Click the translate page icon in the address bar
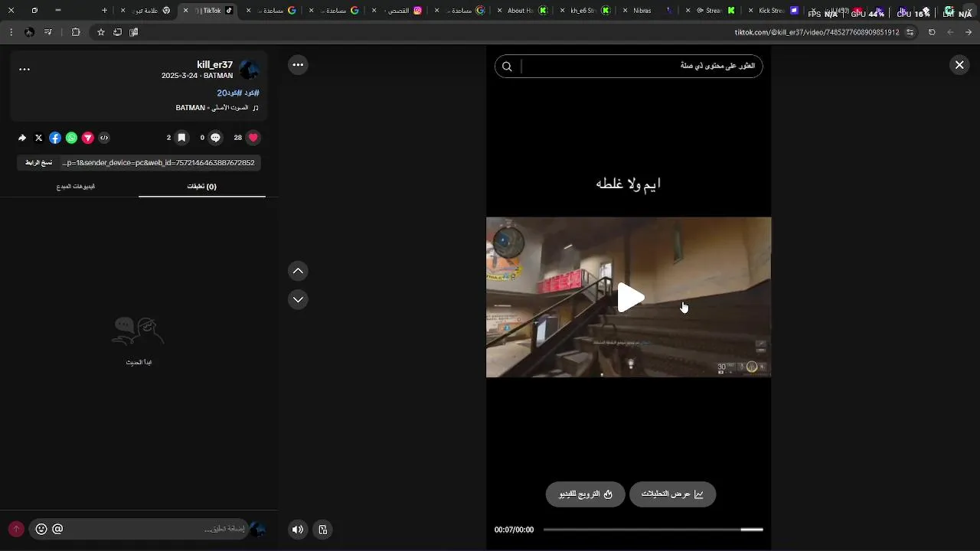 [x=134, y=32]
